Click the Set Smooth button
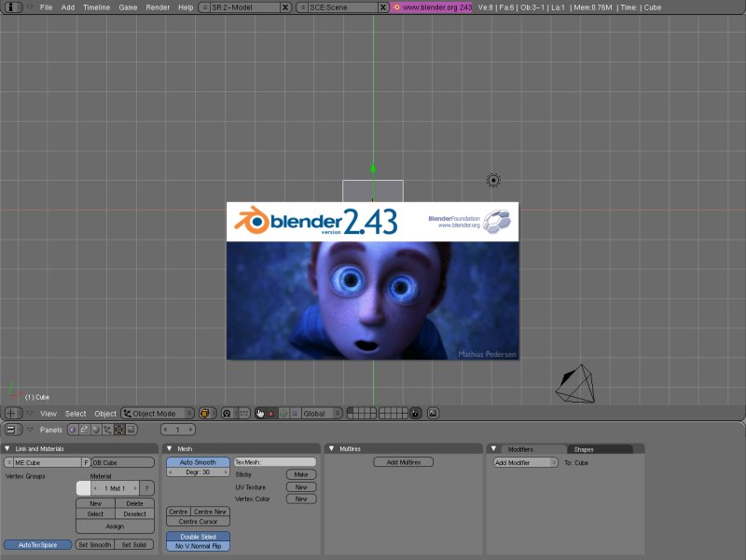Viewport: 746px width, 560px height. [95, 545]
